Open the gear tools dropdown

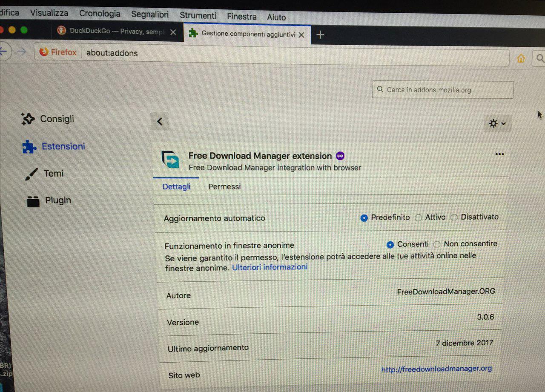pyautogui.click(x=497, y=123)
